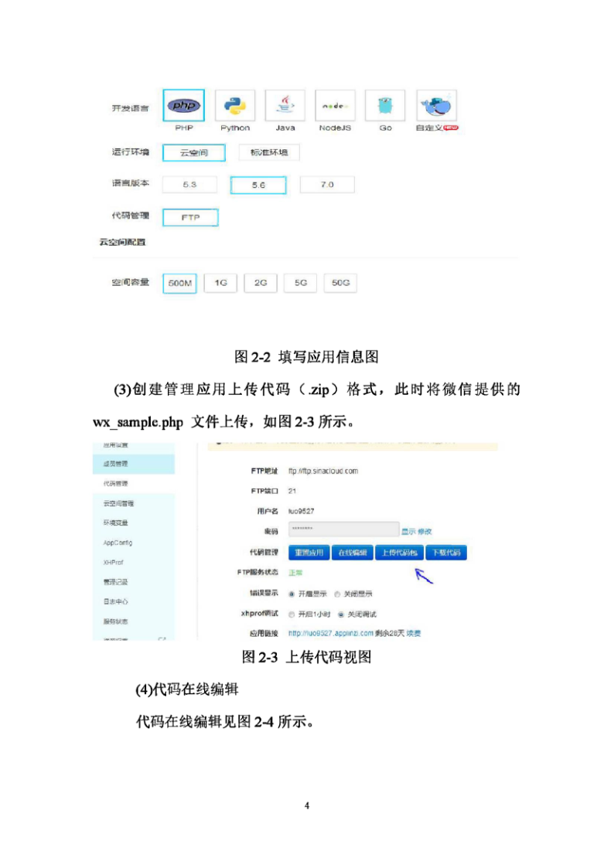Focus the masked password field
The height and width of the screenshot is (868, 614).
pyautogui.click(x=343, y=529)
